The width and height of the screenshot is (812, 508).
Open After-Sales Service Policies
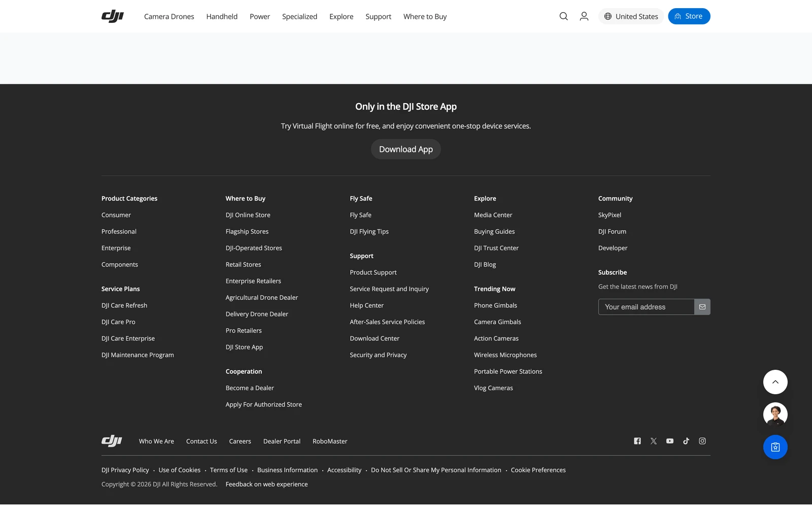click(387, 322)
